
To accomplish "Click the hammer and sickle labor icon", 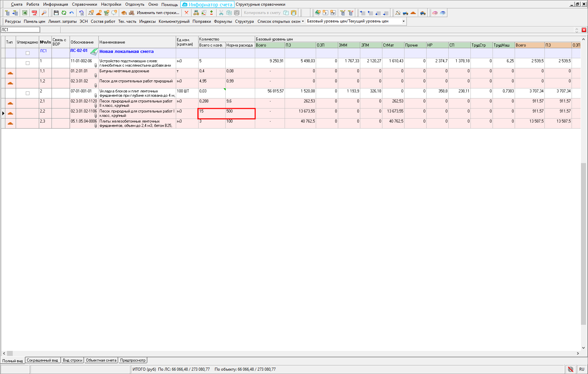I will 398,13.
